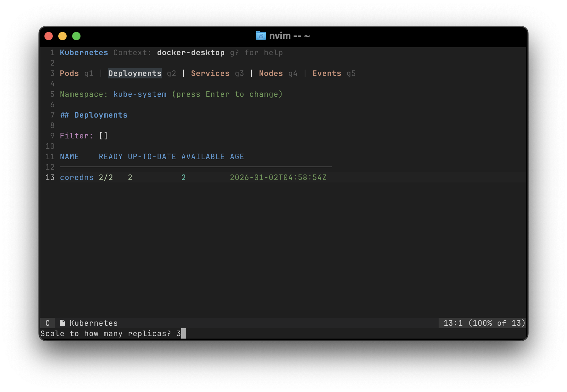The width and height of the screenshot is (567, 392).
Task: Click the AGE column header
Action: click(237, 157)
